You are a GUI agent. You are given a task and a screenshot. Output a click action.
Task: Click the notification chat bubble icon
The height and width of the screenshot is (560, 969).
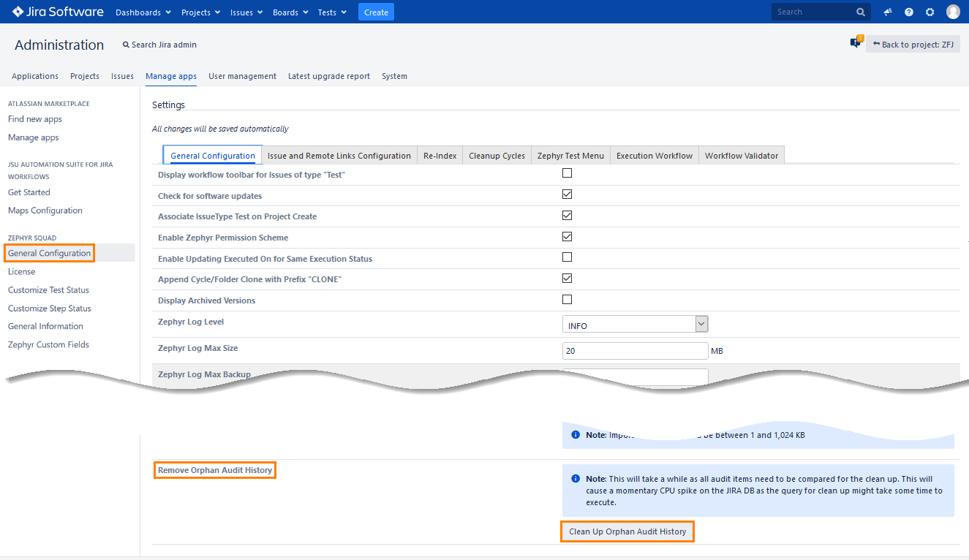[856, 42]
